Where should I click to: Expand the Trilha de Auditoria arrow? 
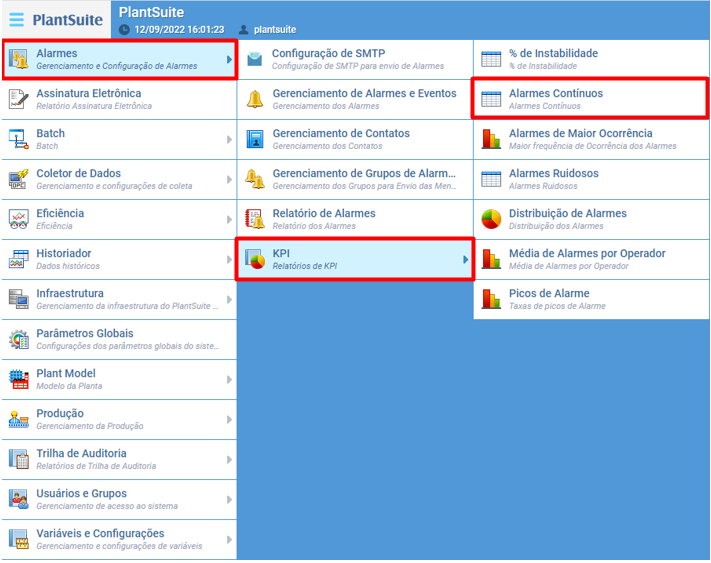(x=229, y=460)
